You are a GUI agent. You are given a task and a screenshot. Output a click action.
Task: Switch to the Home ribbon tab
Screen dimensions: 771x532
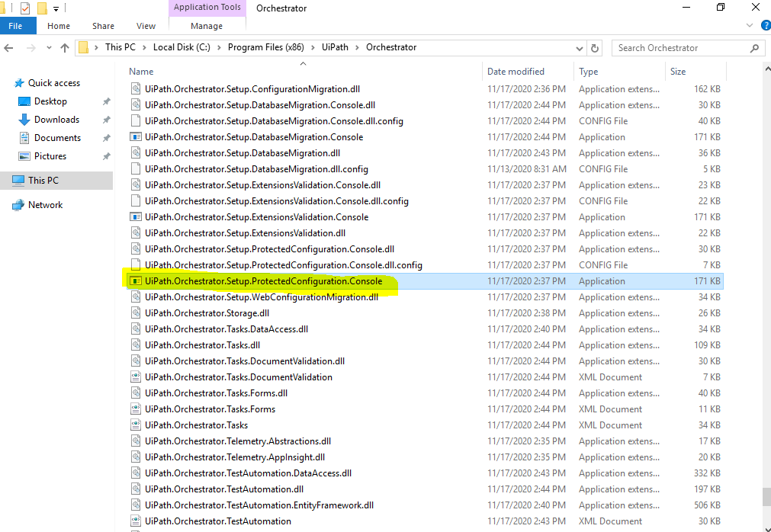click(x=59, y=26)
